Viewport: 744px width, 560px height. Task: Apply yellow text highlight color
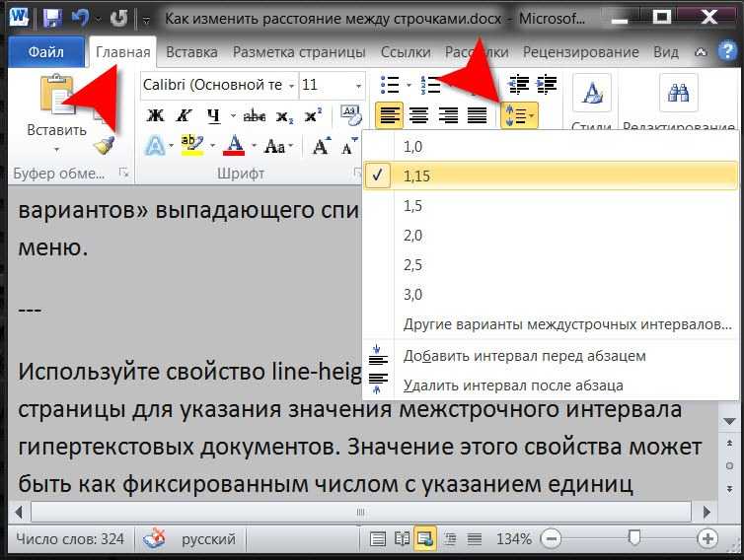[192, 146]
